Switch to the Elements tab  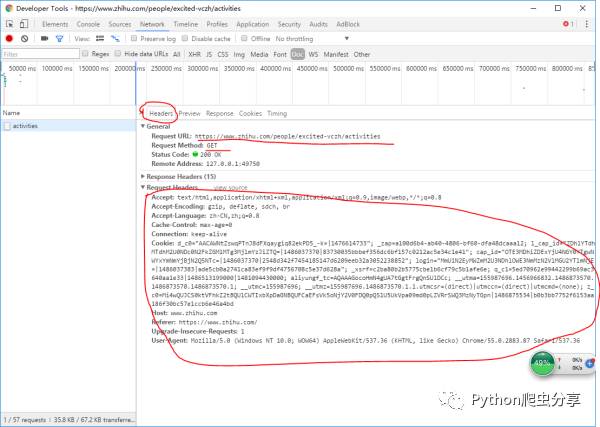[55, 24]
